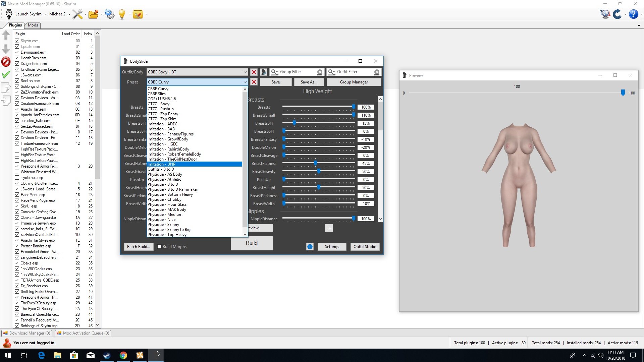
Task: Disable the RaceMenu.esp plugin
Action: tap(17, 195)
